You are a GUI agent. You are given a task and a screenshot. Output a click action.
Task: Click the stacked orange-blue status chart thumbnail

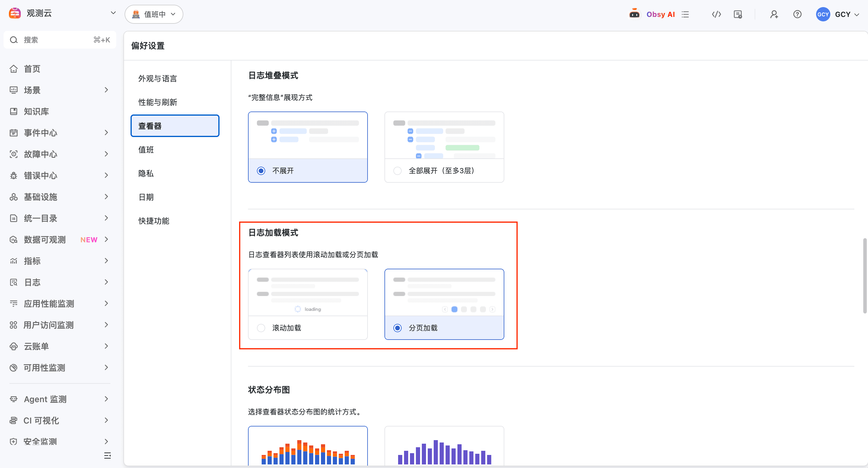pos(308,446)
